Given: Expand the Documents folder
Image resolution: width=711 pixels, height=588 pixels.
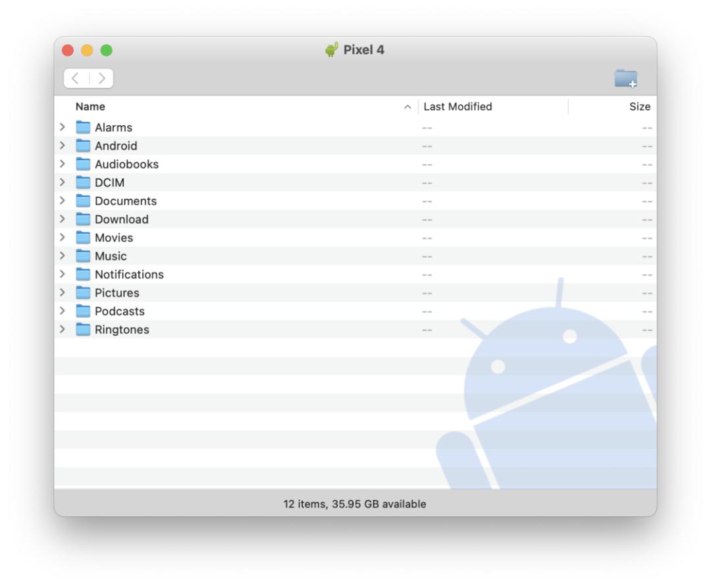Looking at the screenshot, I should click(x=63, y=200).
